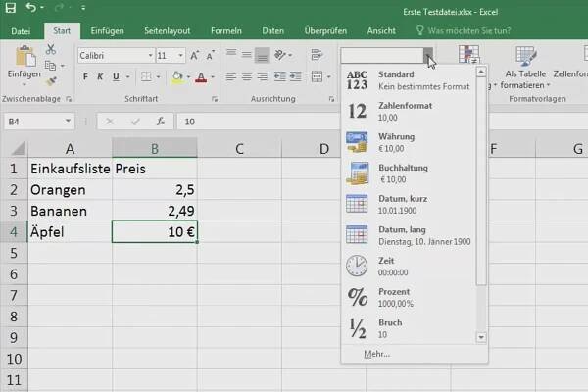Image resolution: width=588 pixels, height=392 pixels.
Task: Click the Save icon in title bar
Action: click(x=11, y=9)
